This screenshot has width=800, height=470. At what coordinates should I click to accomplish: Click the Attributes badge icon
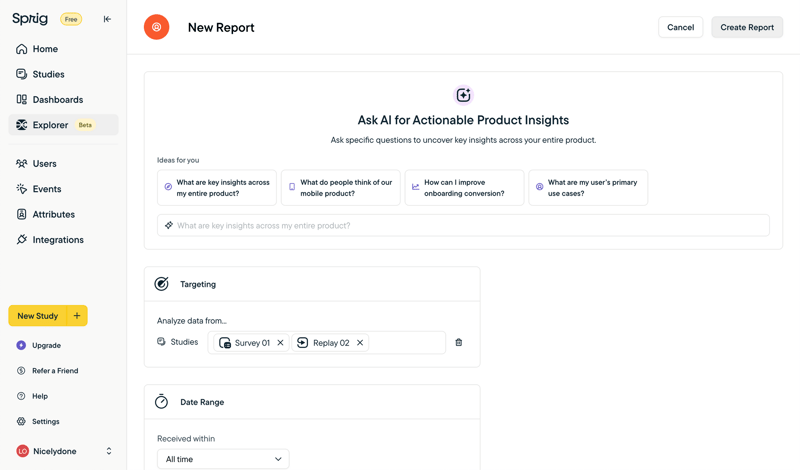click(21, 214)
